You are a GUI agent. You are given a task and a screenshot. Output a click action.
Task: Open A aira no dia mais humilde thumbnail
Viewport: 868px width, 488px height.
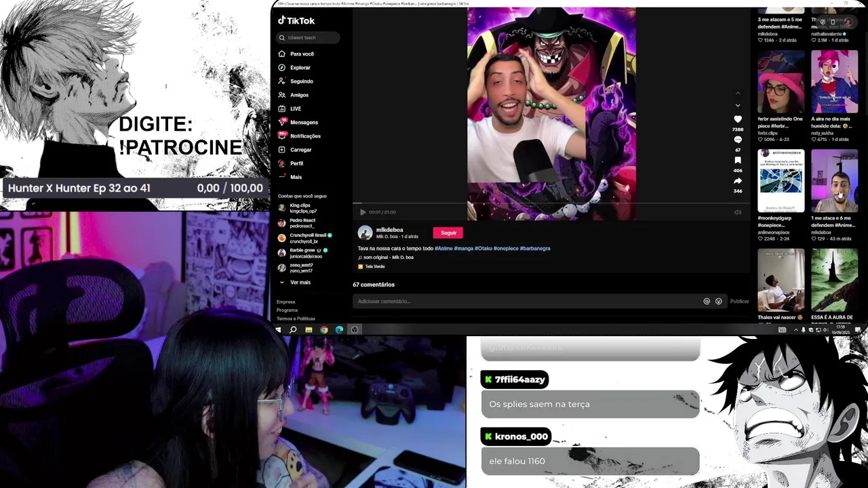[835, 81]
